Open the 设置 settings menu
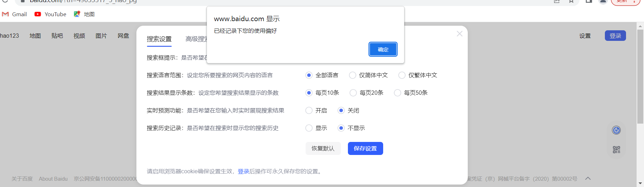The height and width of the screenshot is (187, 644). pyautogui.click(x=585, y=36)
